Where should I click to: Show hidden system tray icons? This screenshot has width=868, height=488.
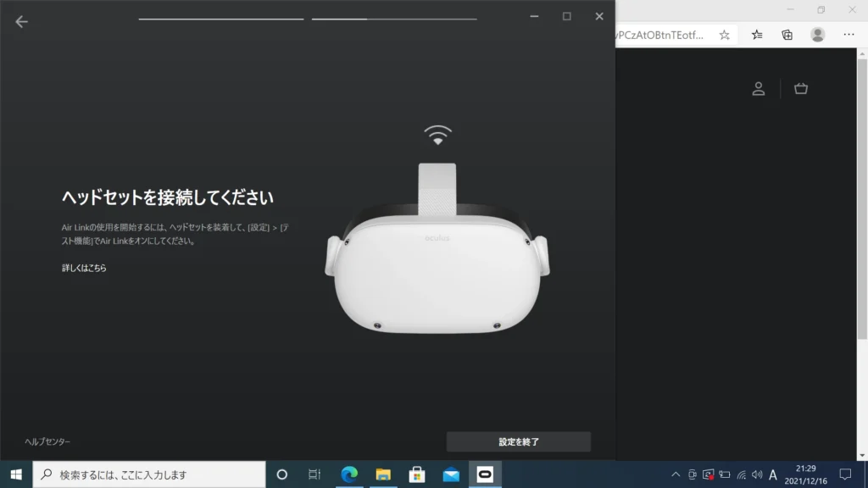tap(676, 474)
